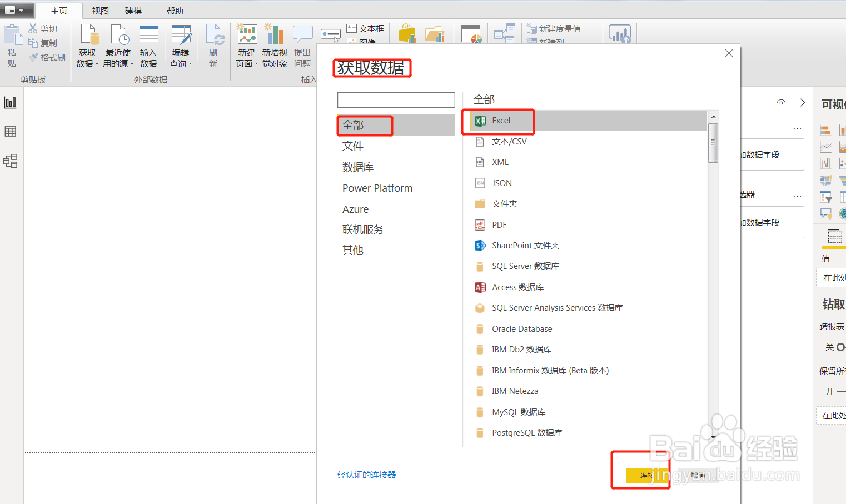
Task: Toggle the keep all filters (保留所有) switch
Action: point(840,392)
